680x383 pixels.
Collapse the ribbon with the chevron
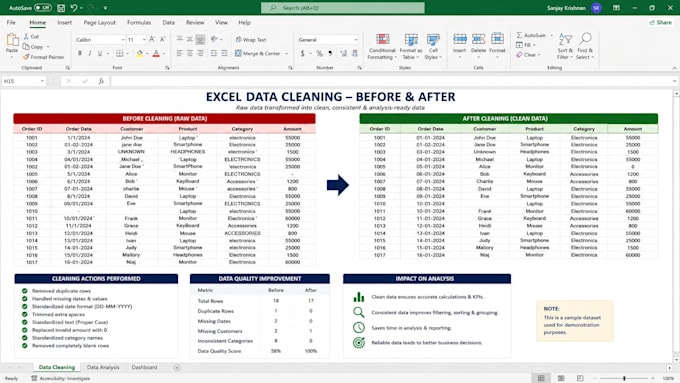pos(674,68)
